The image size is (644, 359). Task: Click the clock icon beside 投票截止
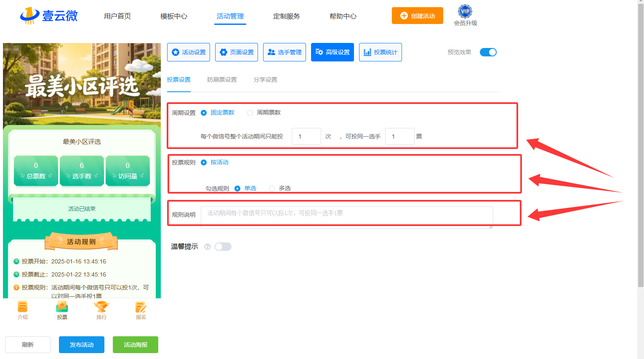[x=16, y=274]
